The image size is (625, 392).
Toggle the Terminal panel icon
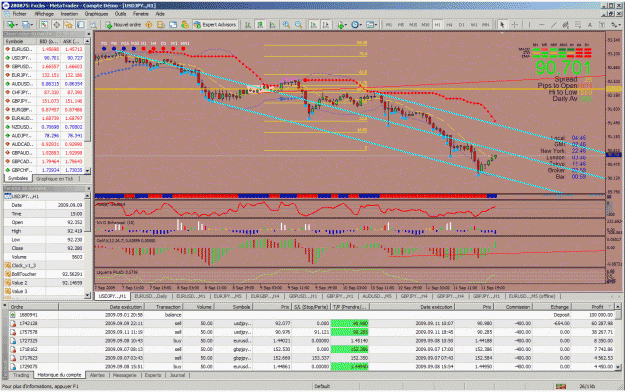81,25
